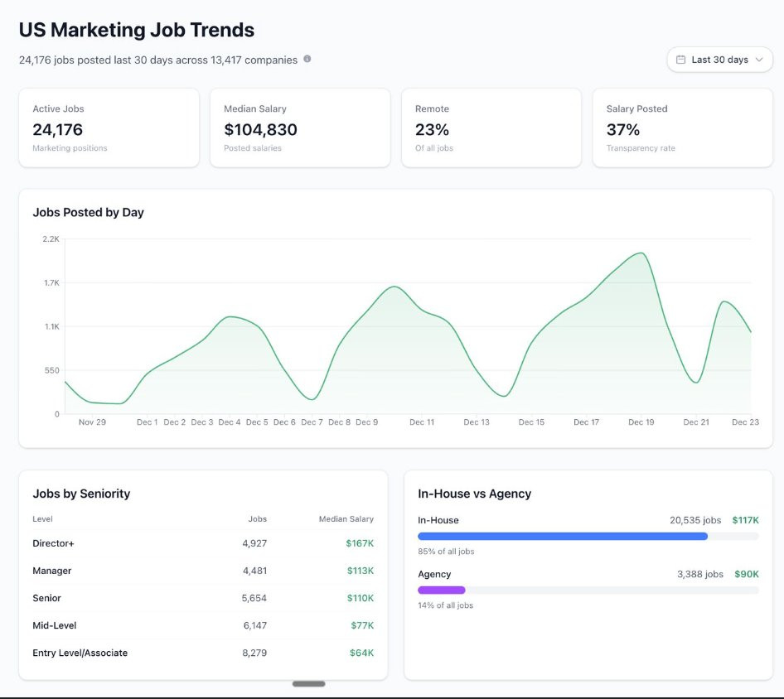Click the 4,481 jobs count

coord(254,571)
